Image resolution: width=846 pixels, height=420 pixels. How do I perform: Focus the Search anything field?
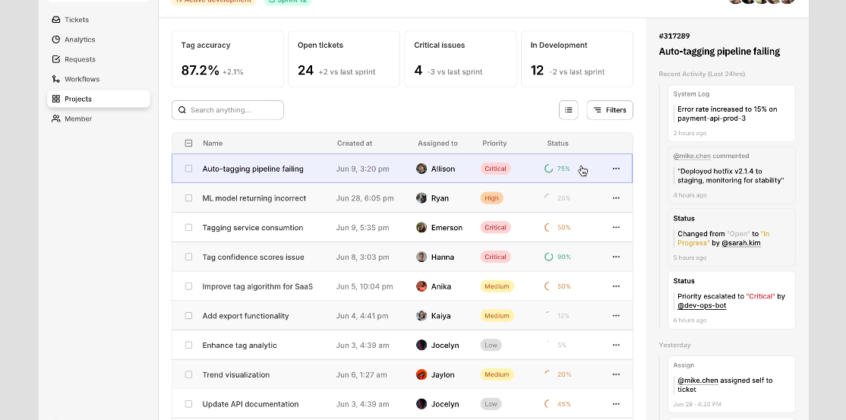tap(228, 110)
